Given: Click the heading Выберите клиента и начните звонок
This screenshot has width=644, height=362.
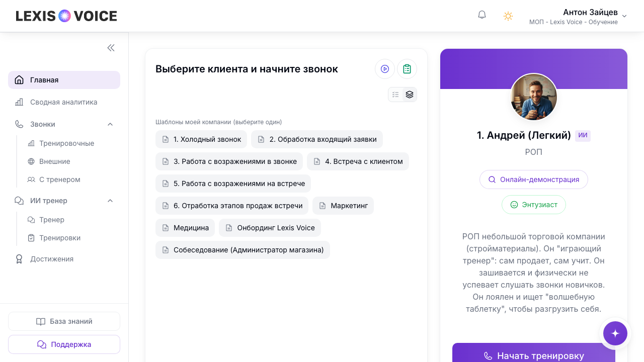Looking at the screenshot, I should click(247, 69).
